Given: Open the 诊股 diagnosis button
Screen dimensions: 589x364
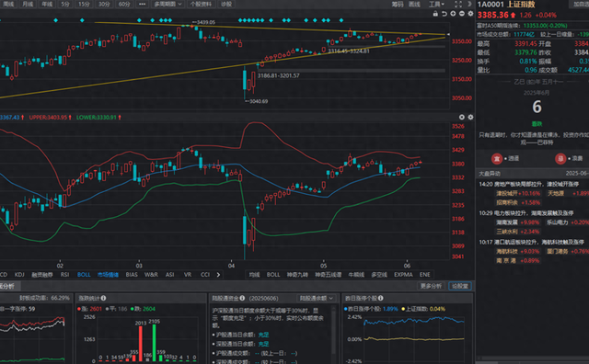Looking at the screenshot, I should tap(226, 4).
